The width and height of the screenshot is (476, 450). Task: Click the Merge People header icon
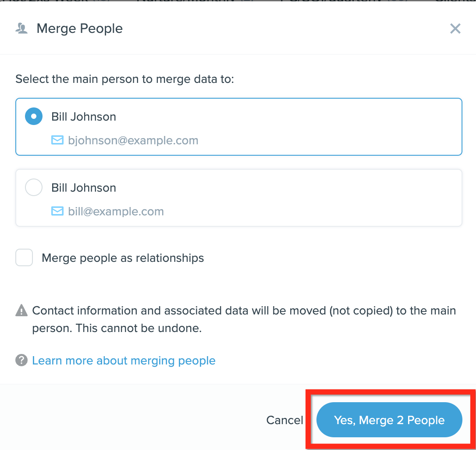(21, 28)
